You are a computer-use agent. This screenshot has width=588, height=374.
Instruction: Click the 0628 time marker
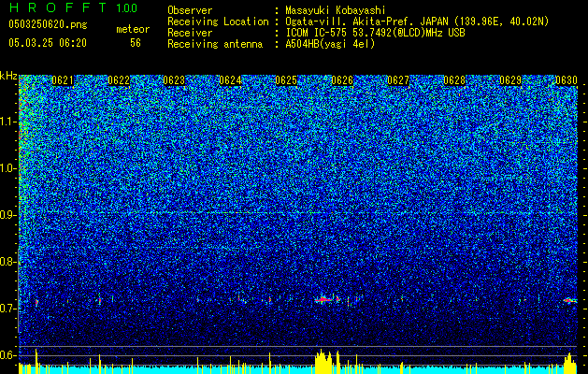(x=454, y=80)
